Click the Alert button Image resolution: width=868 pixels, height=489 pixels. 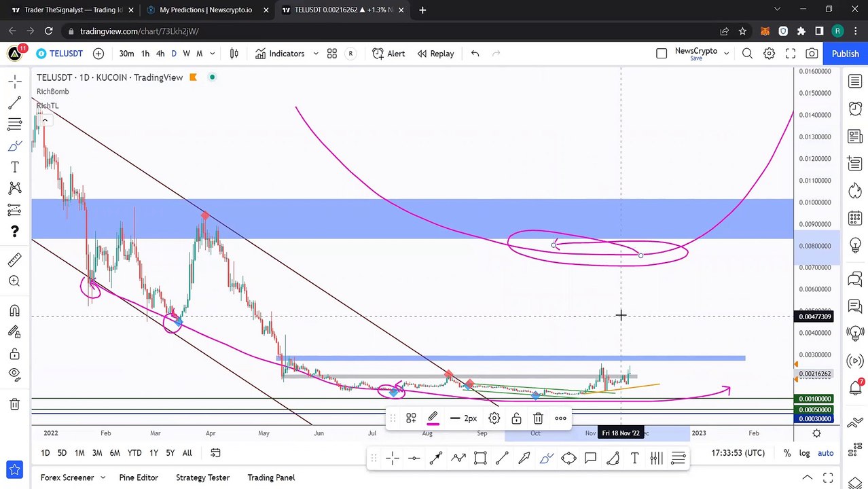coord(388,54)
